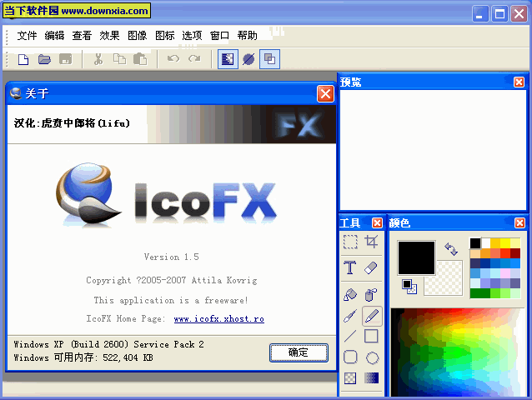Click 'Windows XP (Build 2600) Service Pack 2'
The height and width of the screenshot is (400, 532).
108,344
